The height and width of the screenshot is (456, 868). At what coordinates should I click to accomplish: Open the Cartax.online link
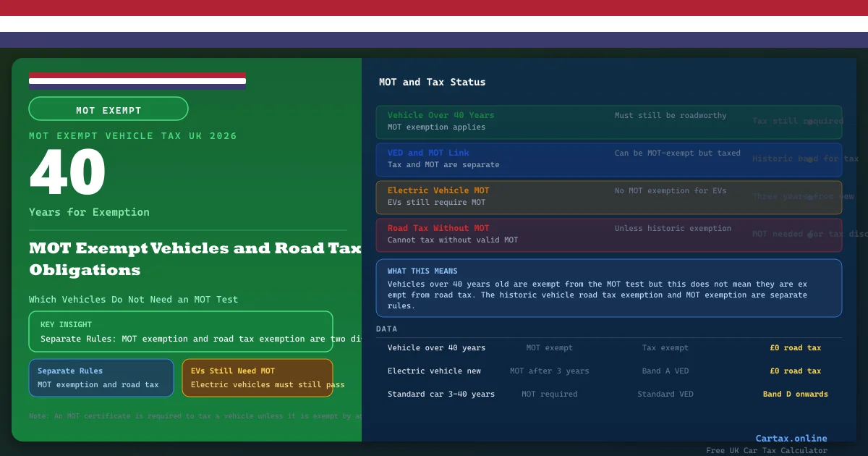click(791, 438)
